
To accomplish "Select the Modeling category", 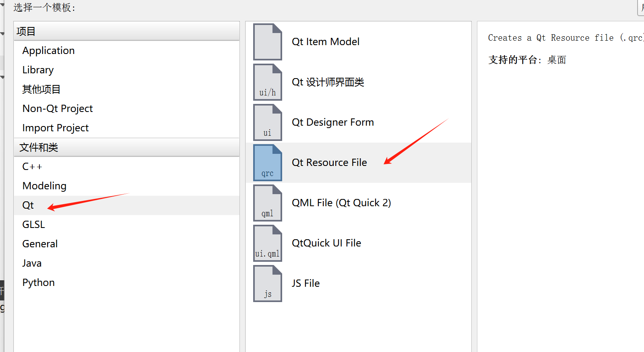I will [127, 186].
